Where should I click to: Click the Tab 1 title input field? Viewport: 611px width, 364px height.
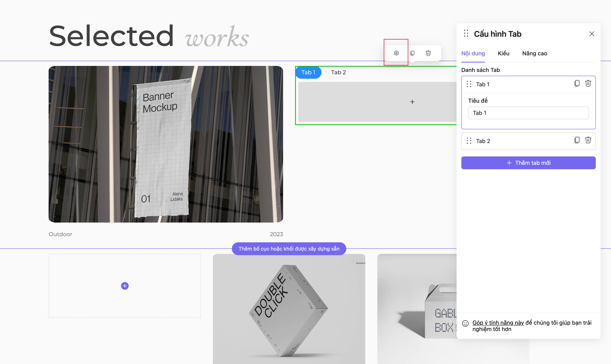528,113
